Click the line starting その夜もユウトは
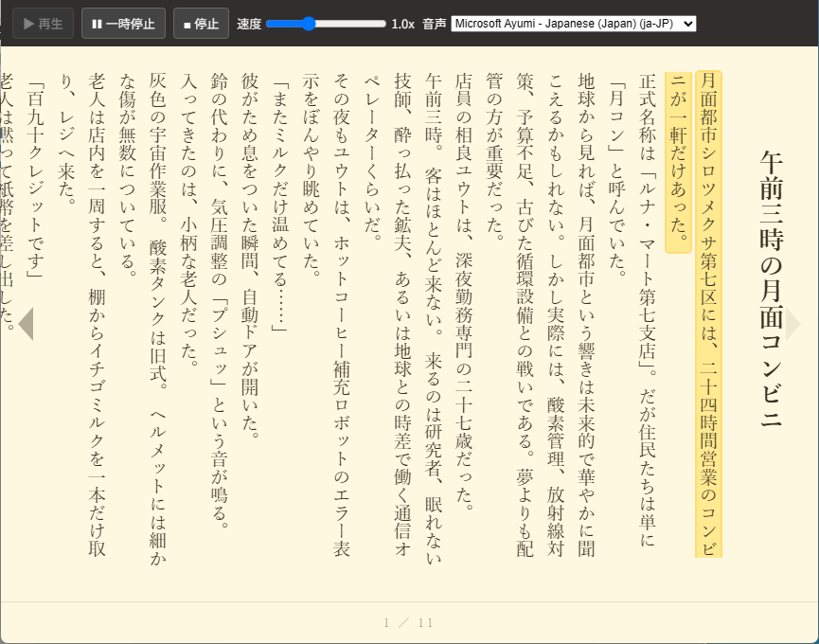819x644 pixels. (x=341, y=315)
